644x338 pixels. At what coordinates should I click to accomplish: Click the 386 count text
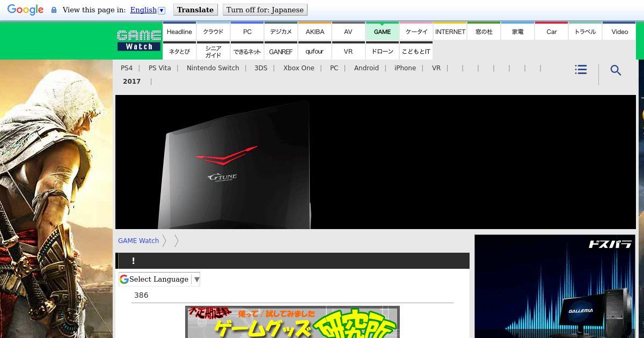tap(141, 295)
